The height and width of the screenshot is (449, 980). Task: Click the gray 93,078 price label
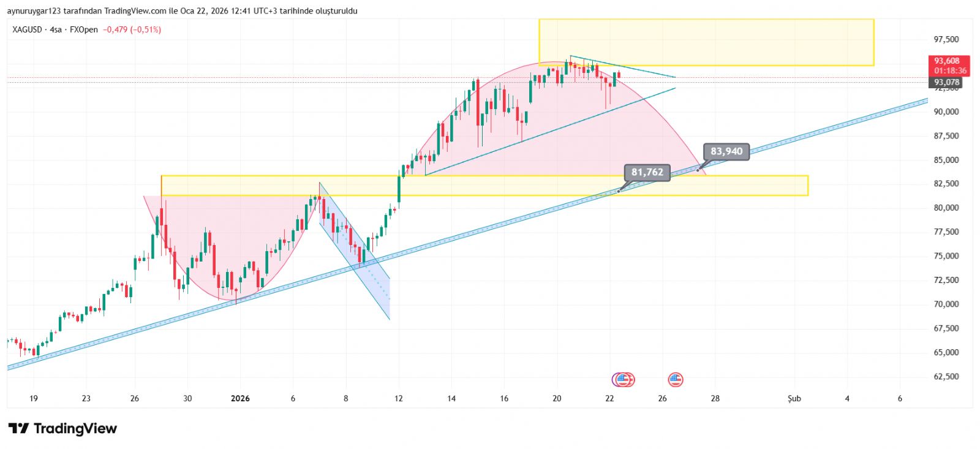tap(947, 82)
